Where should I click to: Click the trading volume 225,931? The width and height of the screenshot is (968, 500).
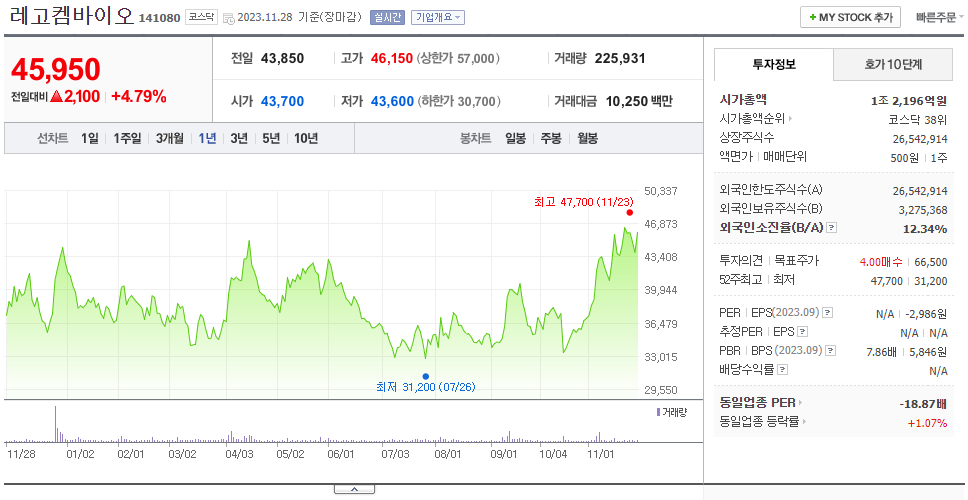click(x=620, y=59)
